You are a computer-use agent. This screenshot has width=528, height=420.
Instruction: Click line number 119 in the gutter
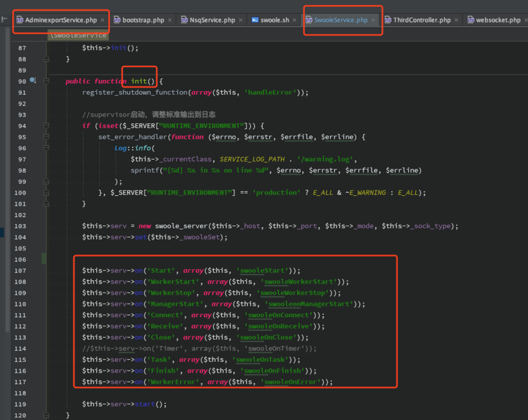coord(20,404)
